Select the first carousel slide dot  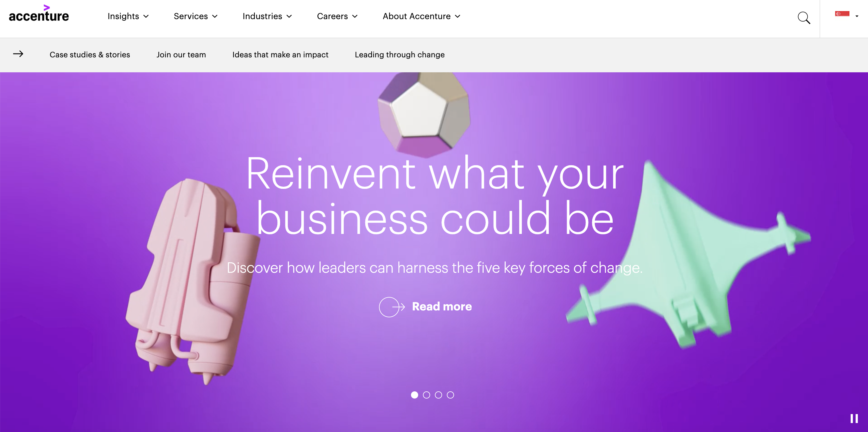[x=415, y=395]
